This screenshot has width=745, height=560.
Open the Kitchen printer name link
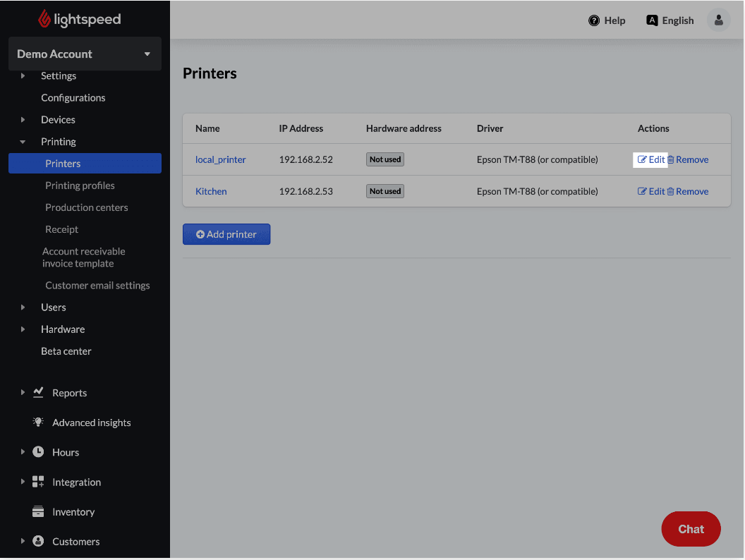point(211,191)
